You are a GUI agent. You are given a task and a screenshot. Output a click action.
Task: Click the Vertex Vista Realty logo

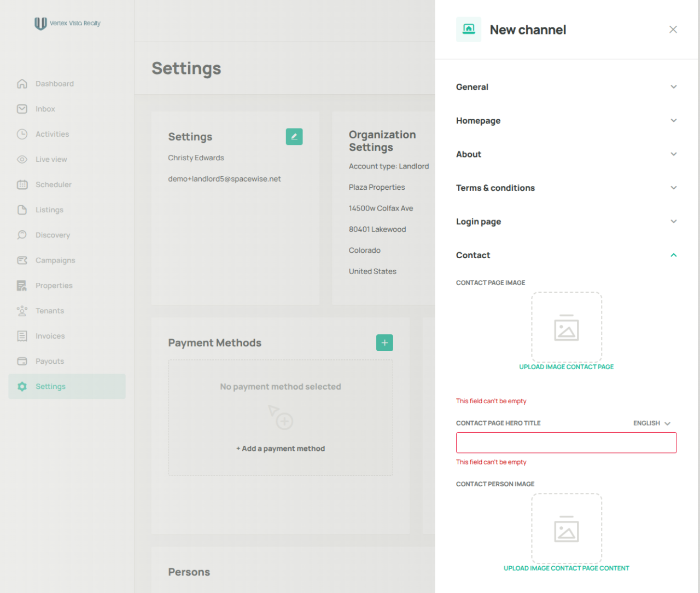point(67,23)
